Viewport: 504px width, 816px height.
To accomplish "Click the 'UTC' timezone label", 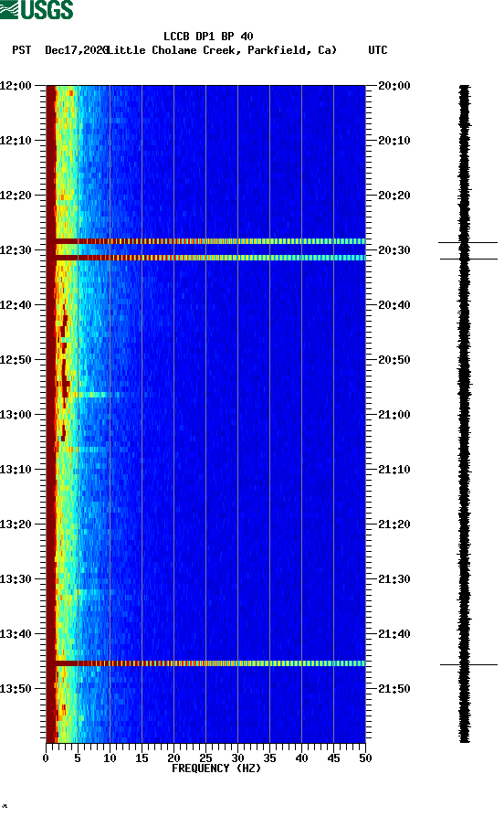I will 378,50.
